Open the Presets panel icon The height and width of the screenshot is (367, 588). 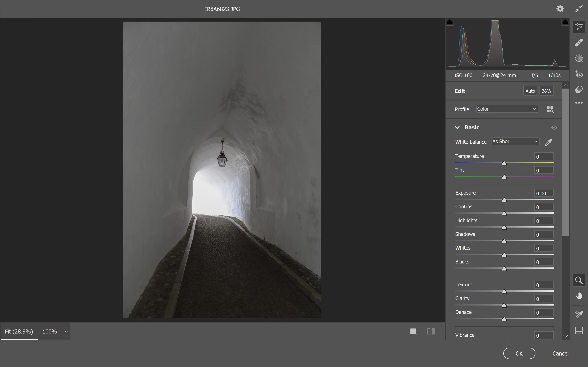[x=579, y=90]
